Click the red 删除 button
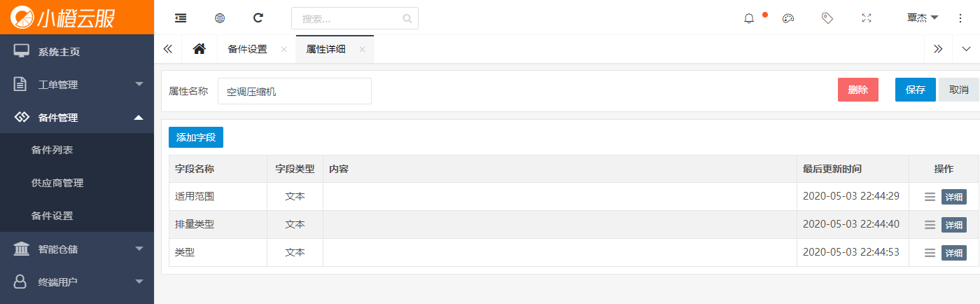 858,90
